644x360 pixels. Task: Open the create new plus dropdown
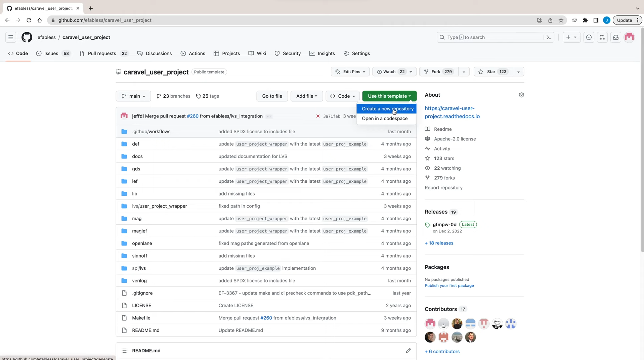click(571, 37)
